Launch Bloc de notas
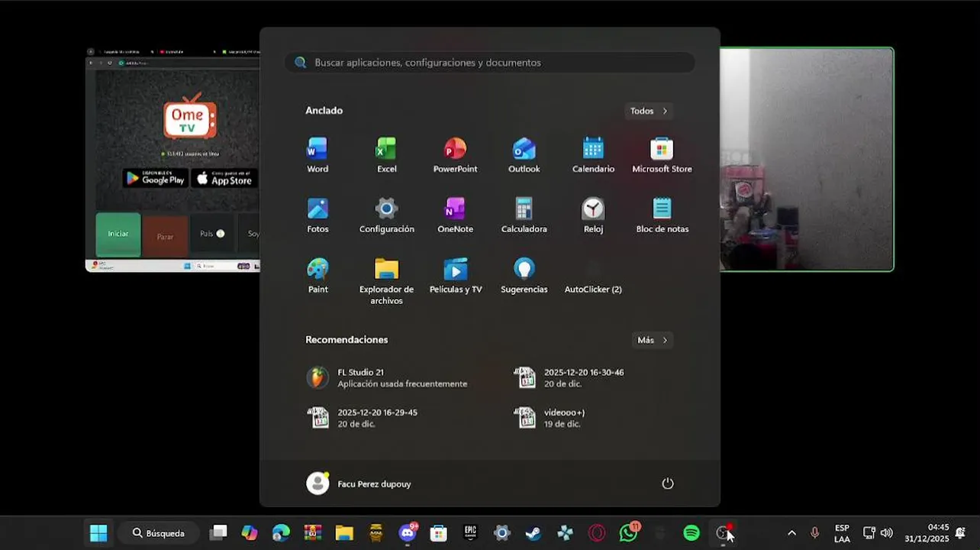This screenshot has width=980, height=550. coord(662,215)
